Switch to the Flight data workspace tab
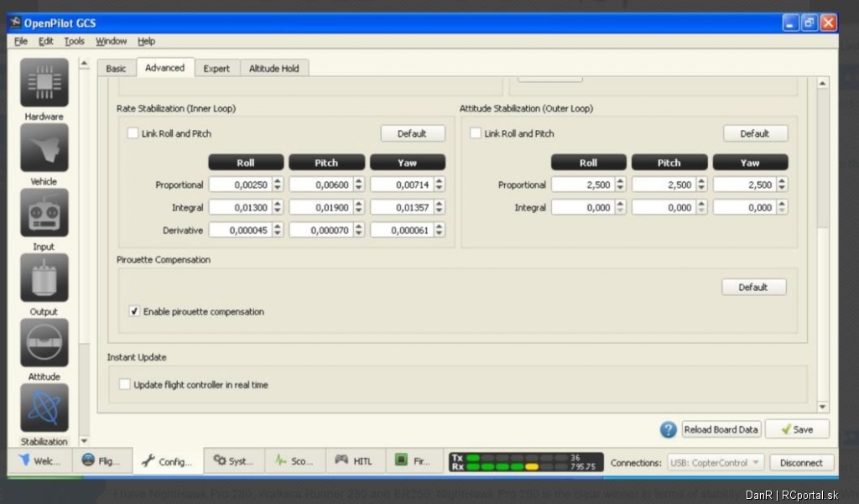 coord(102,460)
